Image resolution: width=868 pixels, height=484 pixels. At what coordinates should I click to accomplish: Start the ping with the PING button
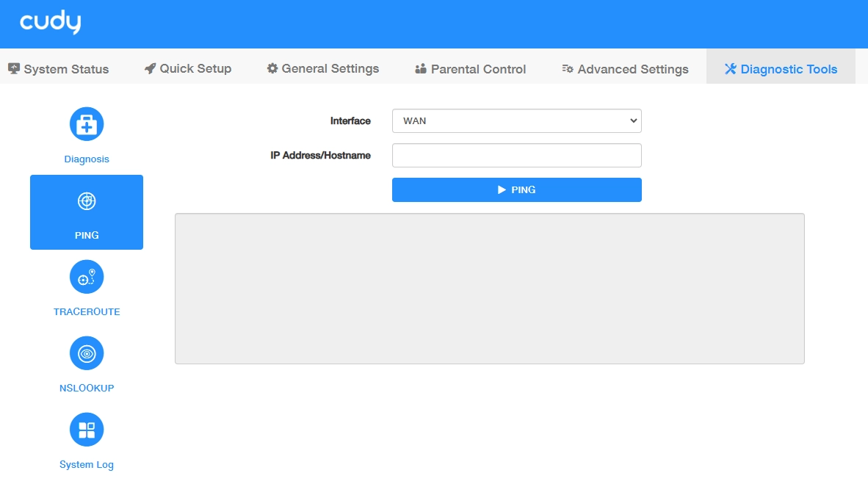click(x=517, y=190)
